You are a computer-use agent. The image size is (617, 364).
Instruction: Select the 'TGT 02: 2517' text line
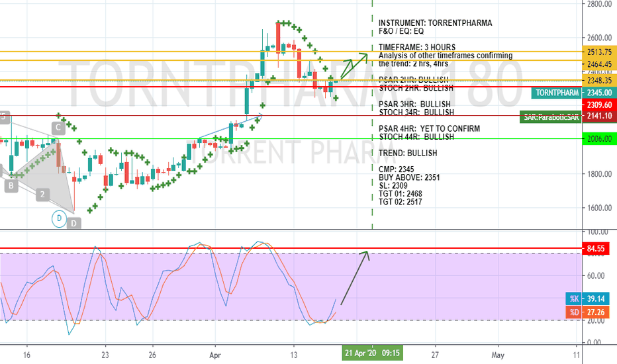coord(400,202)
